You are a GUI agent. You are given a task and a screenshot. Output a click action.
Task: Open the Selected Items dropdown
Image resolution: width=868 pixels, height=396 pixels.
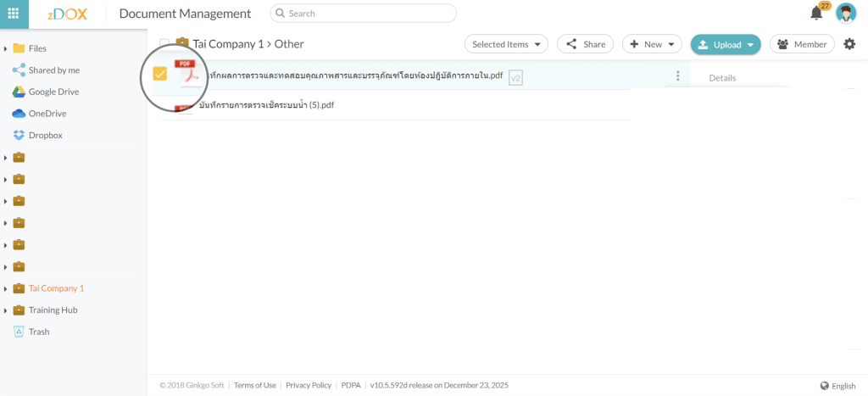tap(506, 44)
